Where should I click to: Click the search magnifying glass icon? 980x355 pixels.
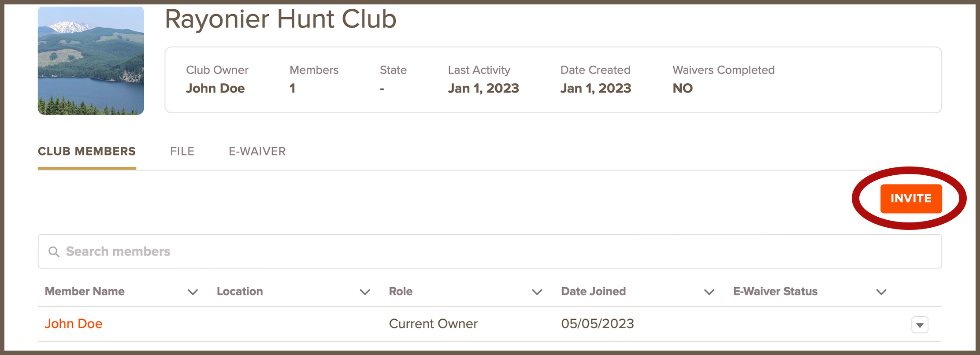tap(54, 251)
